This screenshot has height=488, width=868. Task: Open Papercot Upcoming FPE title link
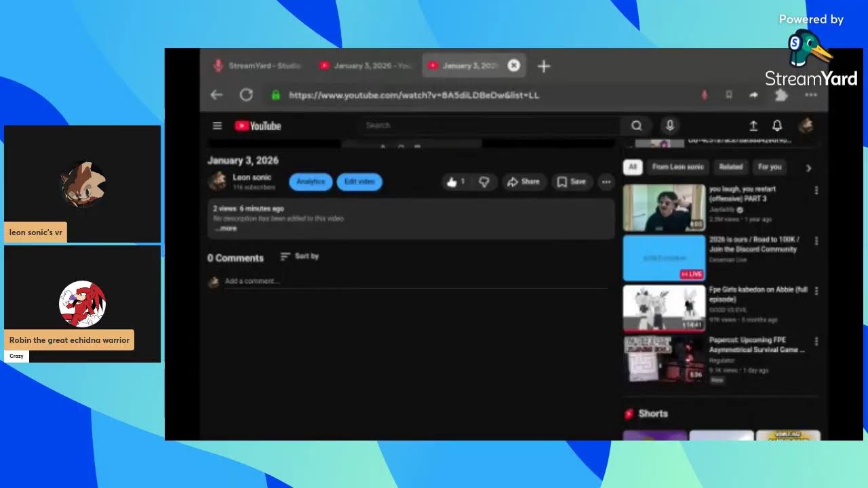[x=757, y=345]
